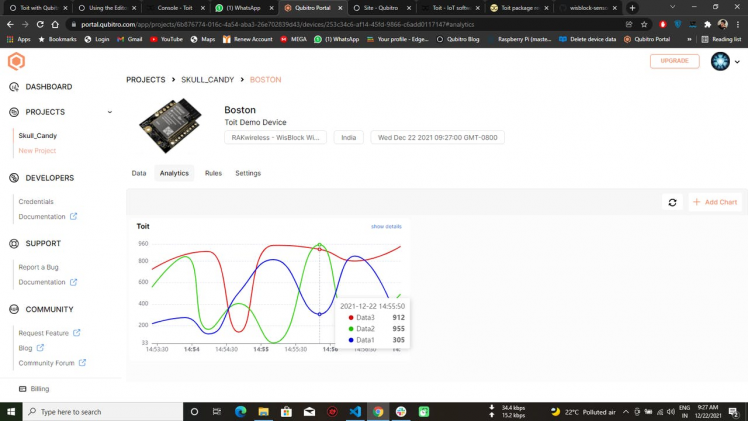748x421 pixels.
Task: Select the Analytics tab
Action: click(174, 173)
